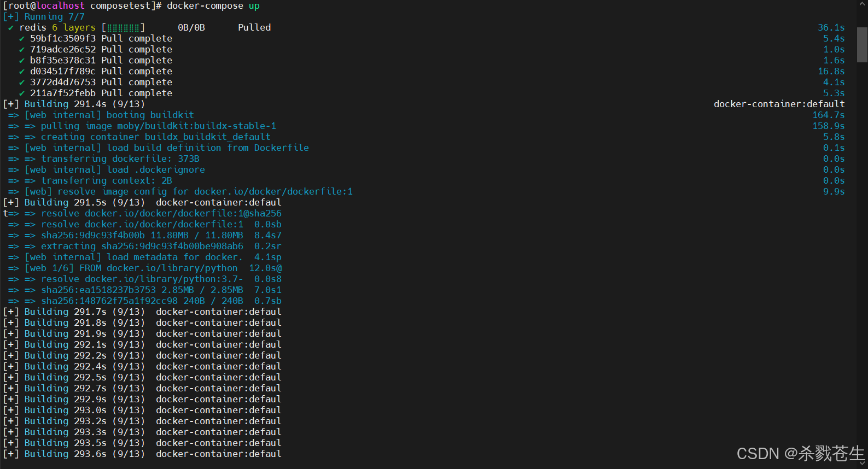Click 'resolve docker.io/library/python:3.7-' line
868x469 pixels.
pyautogui.click(x=145, y=279)
